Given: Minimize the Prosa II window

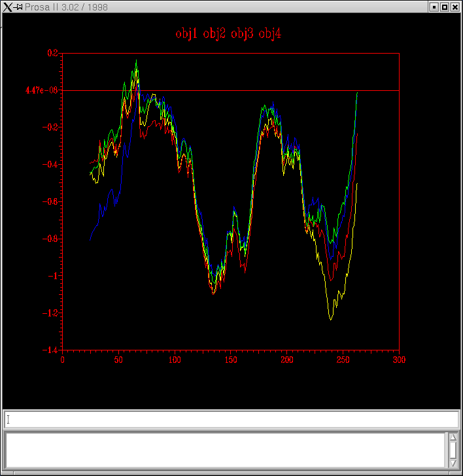Looking at the screenshot, I should point(434,7).
